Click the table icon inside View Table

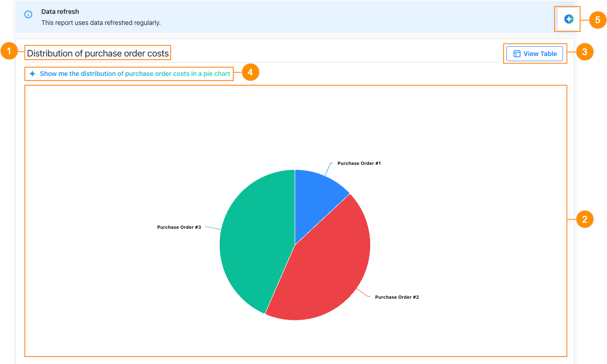(x=517, y=54)
